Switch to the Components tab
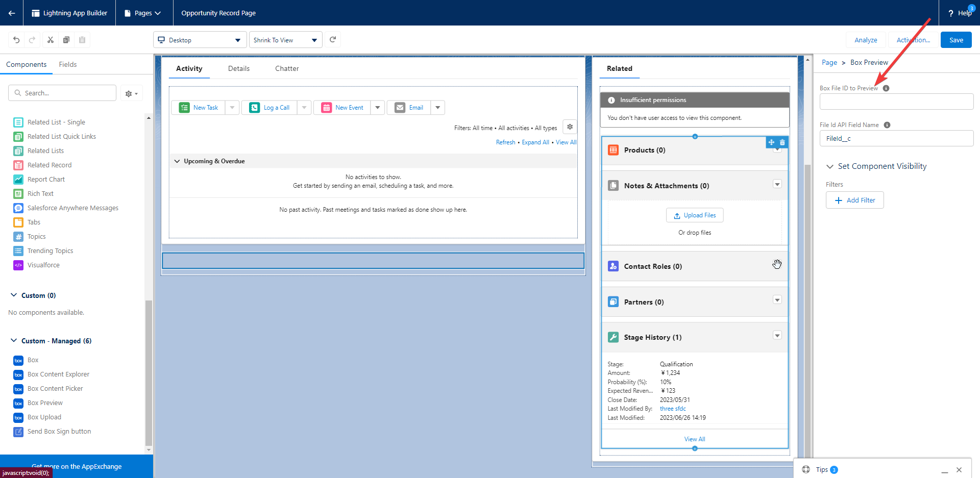The image size is (980, 478). (x=27, y=64)
